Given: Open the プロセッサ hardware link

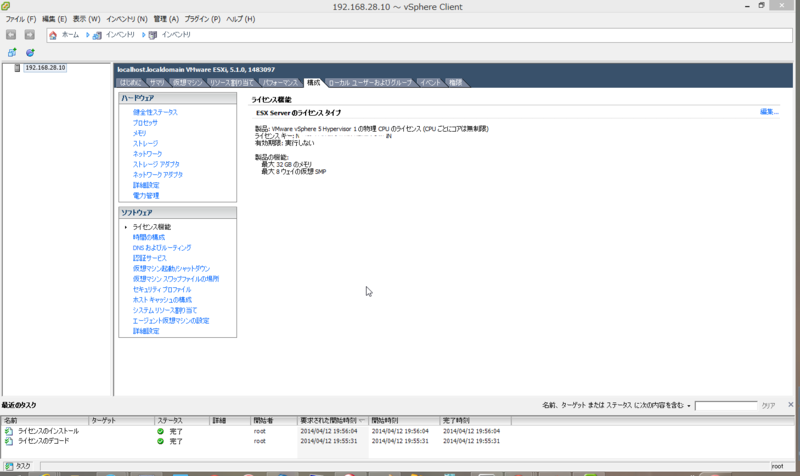Looking at the screenshot, I should point(145,123).
